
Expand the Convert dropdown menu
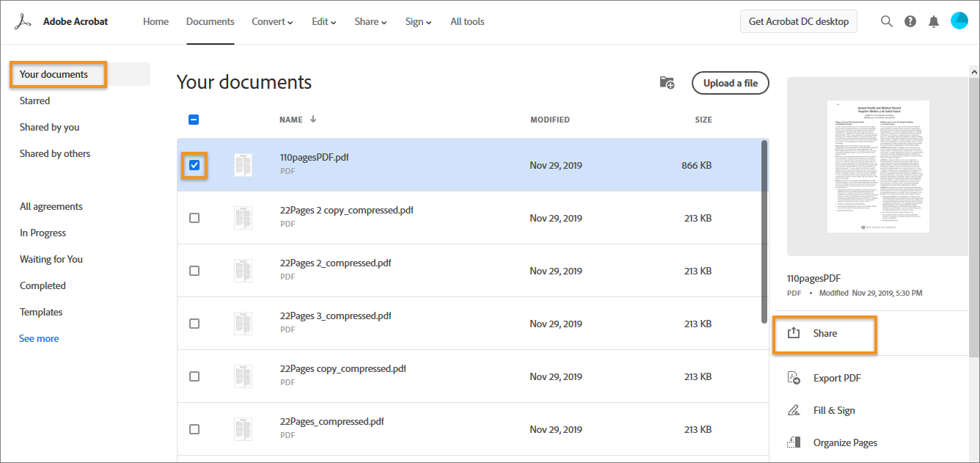272,22
